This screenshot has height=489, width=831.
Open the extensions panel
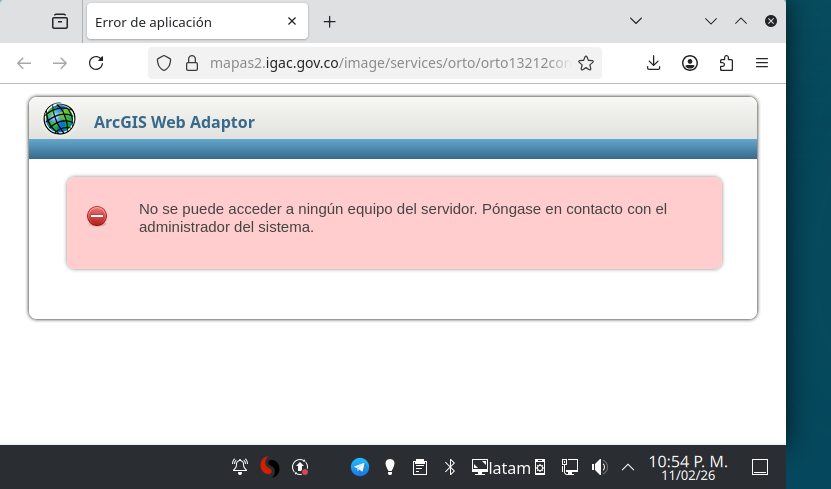pos(726,63)
